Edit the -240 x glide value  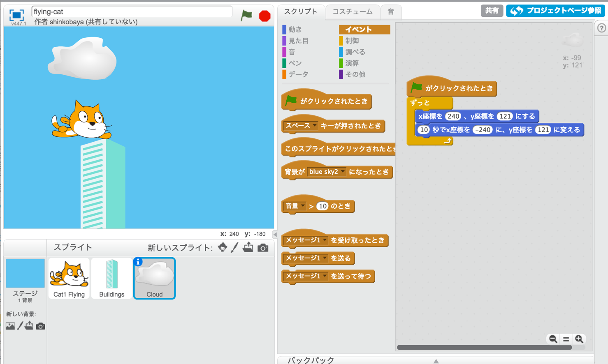483,130
